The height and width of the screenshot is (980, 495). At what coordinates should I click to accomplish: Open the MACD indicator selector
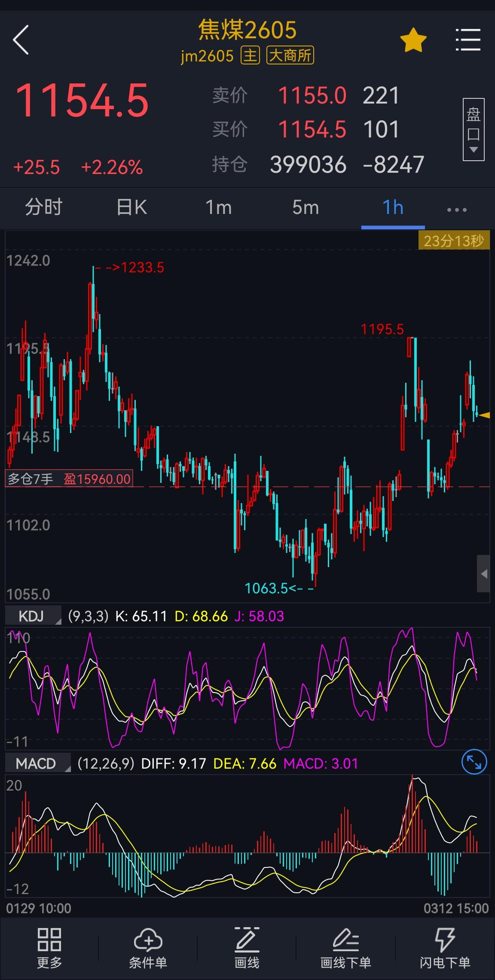pyautogui.click(x=38, y=763)
